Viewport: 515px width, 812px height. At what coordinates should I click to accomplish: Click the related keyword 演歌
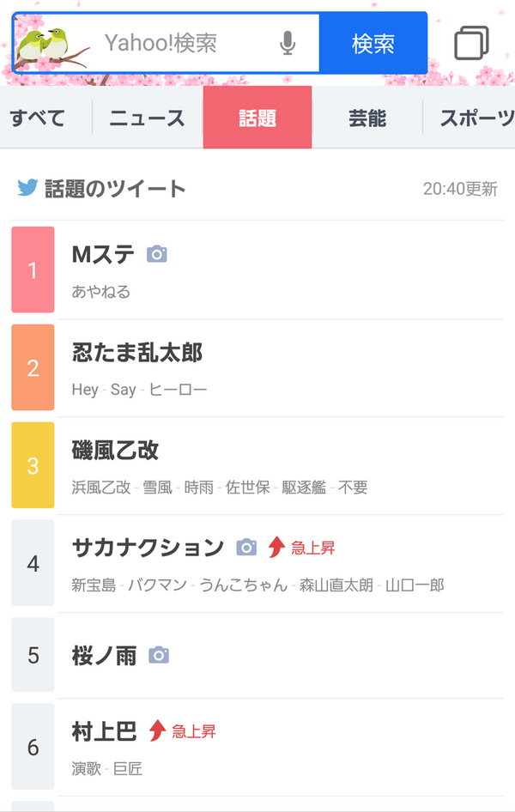pyautogui.click(x=86, y=769)
